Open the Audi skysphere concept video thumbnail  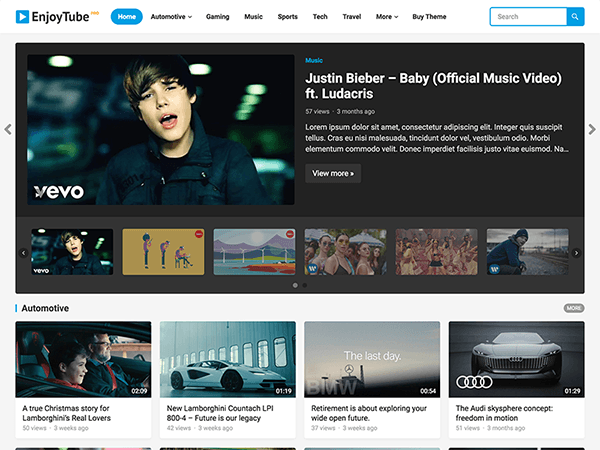click(516, 359)
